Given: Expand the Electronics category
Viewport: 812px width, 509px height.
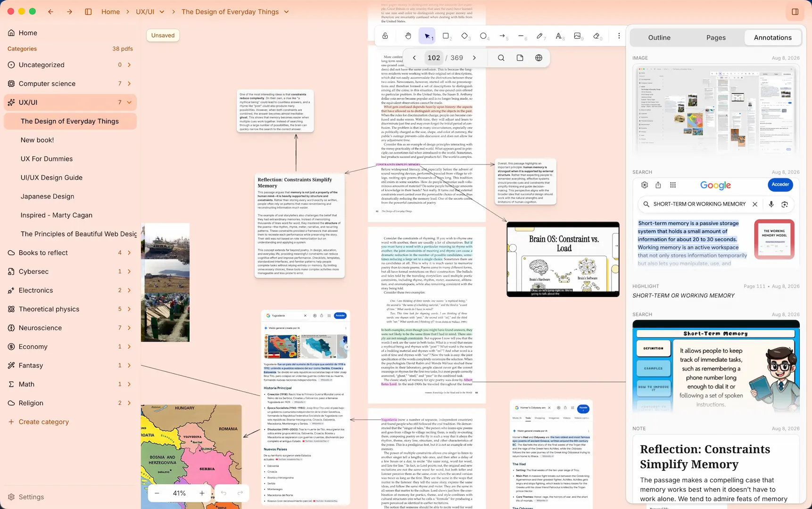Looking at the screenshot, I should (x=129, y=290).
